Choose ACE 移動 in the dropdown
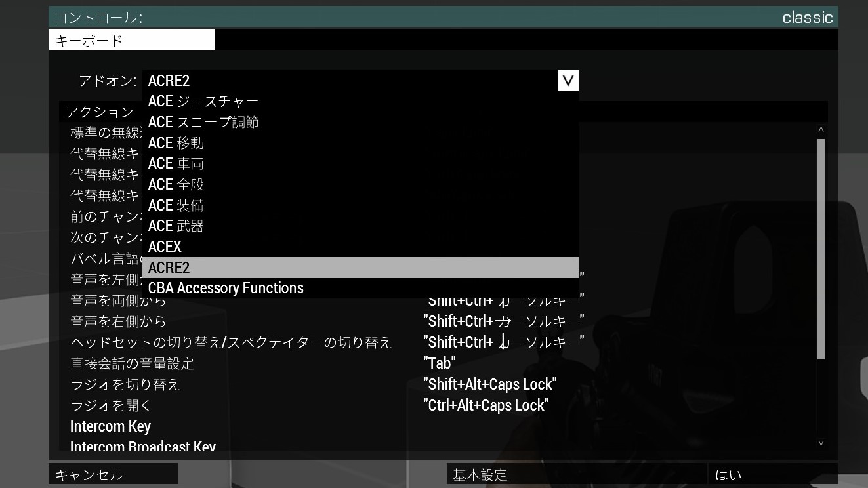868x488 pixels. point(360,143)
